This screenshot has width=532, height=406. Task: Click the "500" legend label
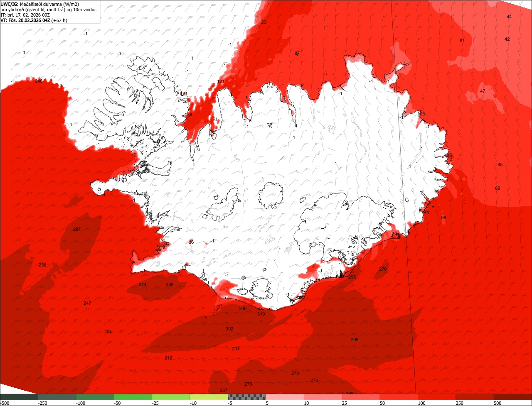tap(498, 403)
